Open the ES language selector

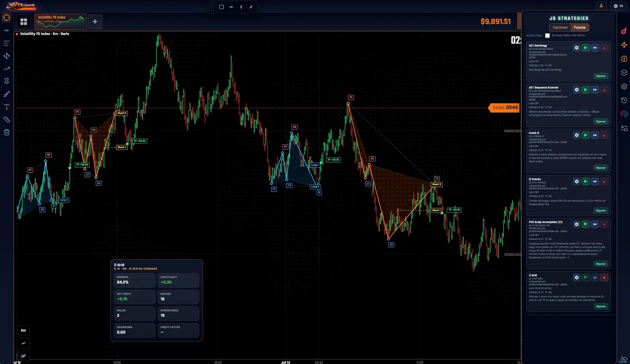coord(619,6)
